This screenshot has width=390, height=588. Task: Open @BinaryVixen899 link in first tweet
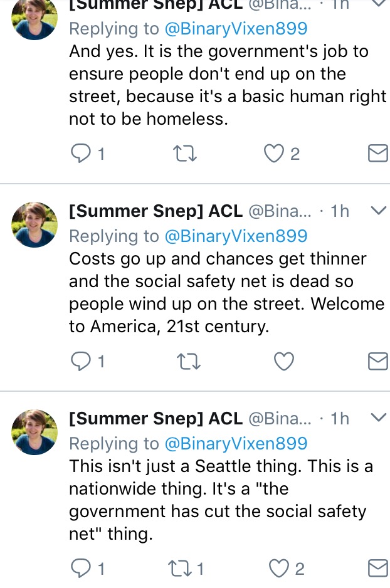(x=236, y=29)
